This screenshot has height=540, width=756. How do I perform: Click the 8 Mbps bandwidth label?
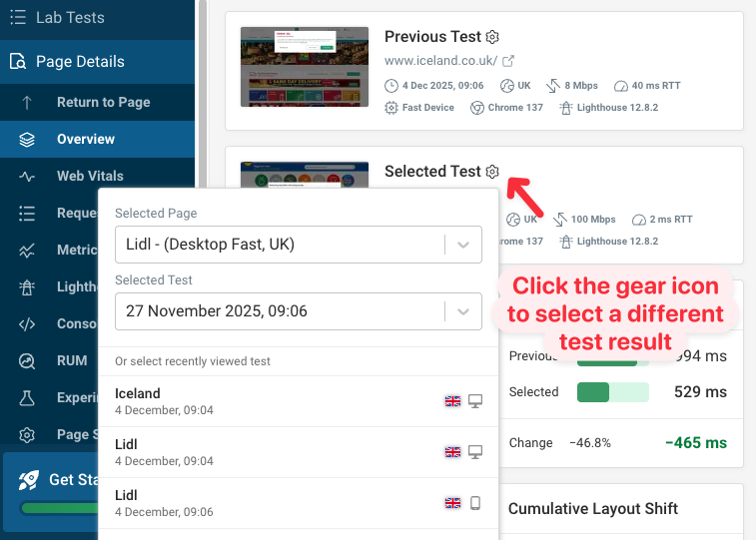pos(581,86)
